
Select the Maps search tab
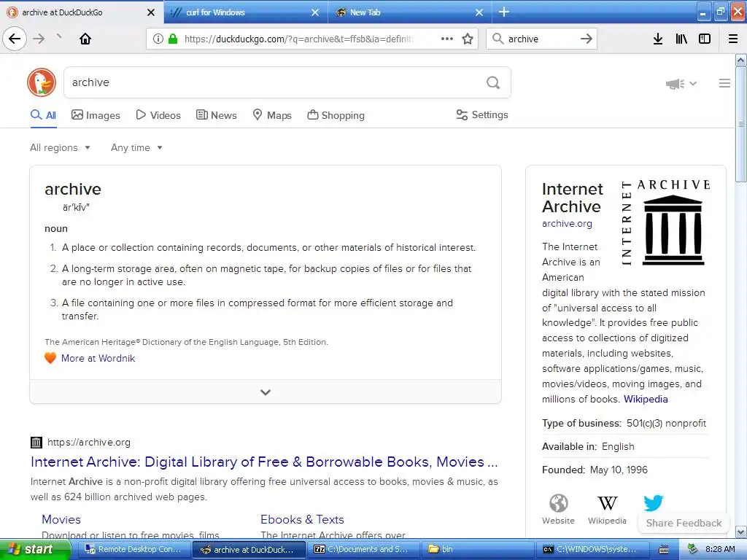tap(272, 115)
